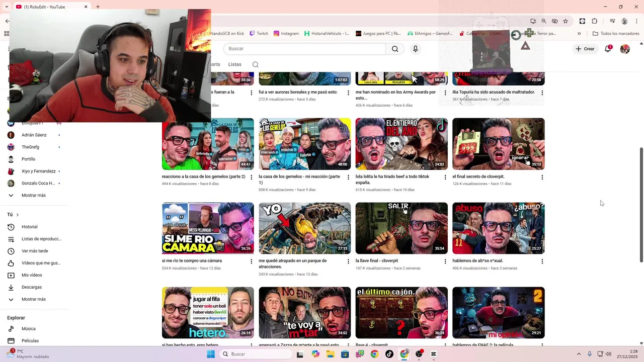Play the 'el último cajón' video thumbnail
644x362 pixels.
tap(401, 313)
